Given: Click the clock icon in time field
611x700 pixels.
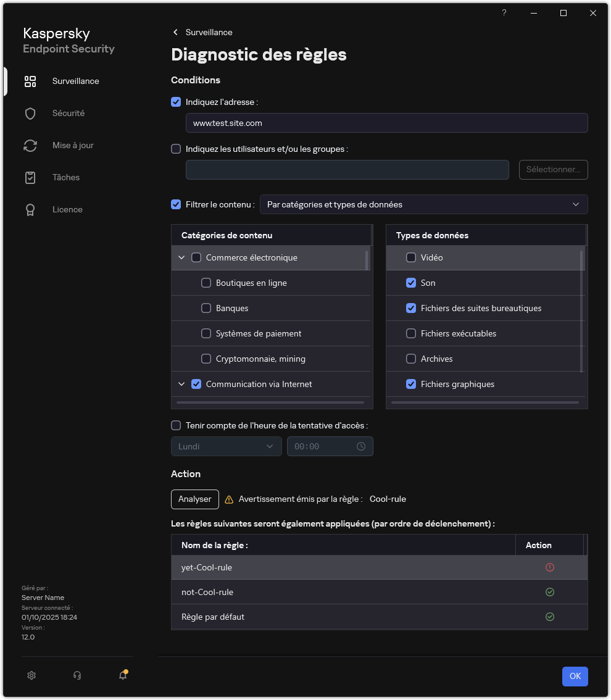Looking at the screenshot, I should [x=361, y=446].
